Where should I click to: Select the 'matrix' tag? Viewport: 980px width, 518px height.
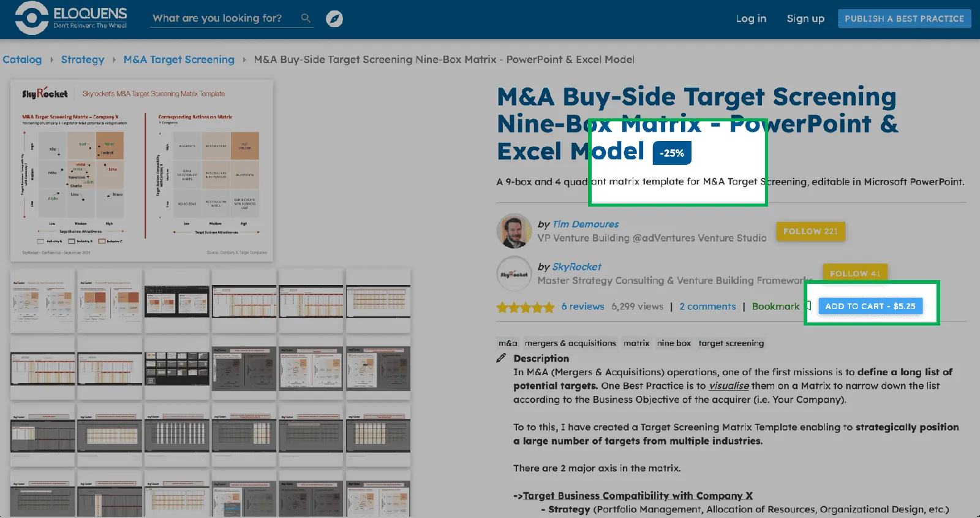coord(636,343)
